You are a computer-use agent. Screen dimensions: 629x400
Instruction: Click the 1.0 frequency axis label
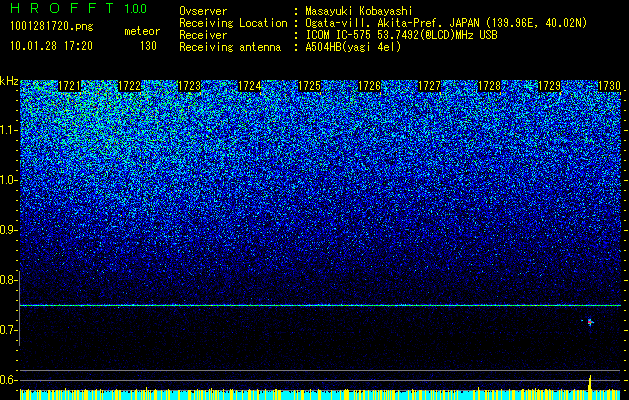(9, 180)
